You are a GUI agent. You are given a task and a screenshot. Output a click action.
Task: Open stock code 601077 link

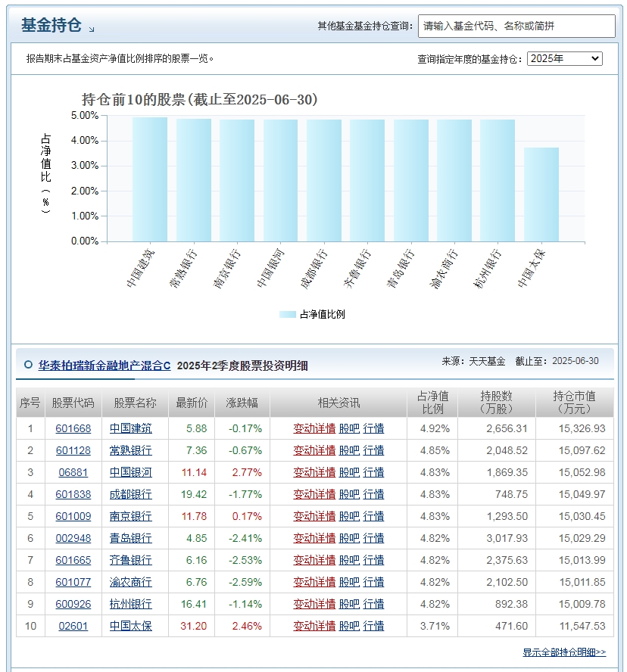[x=73, y=582]
